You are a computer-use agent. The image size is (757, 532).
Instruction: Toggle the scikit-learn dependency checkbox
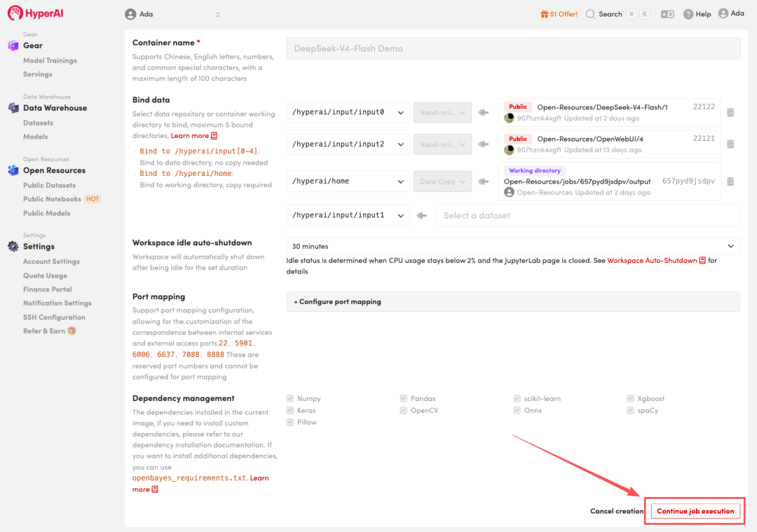pyautogui.click(x=517, y=398)
